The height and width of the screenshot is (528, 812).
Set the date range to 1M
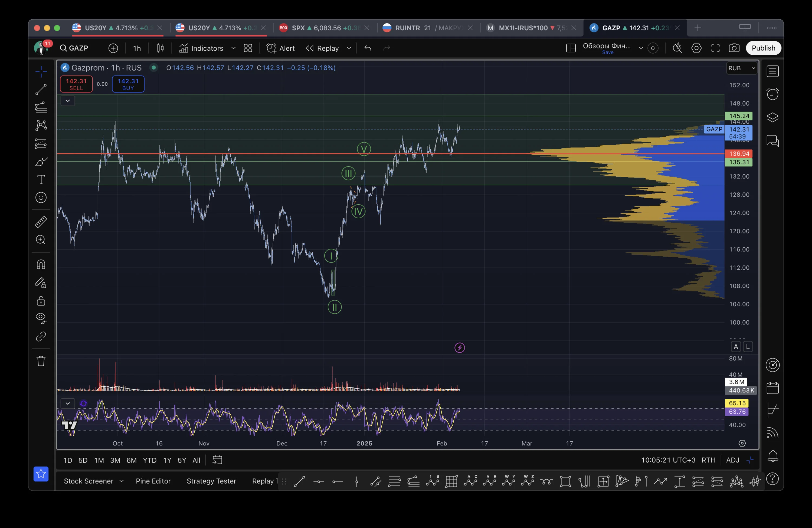(x=99, y=460)
